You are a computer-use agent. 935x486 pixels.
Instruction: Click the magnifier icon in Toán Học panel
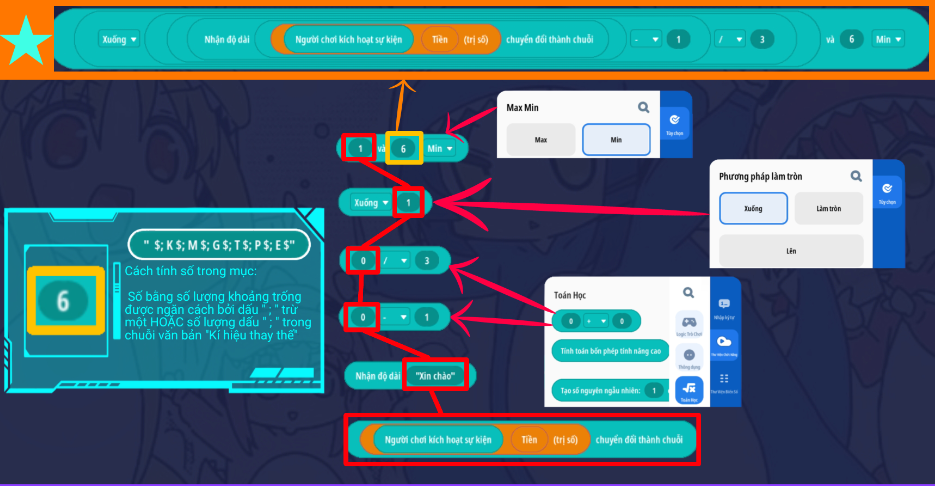click(688, 293)
